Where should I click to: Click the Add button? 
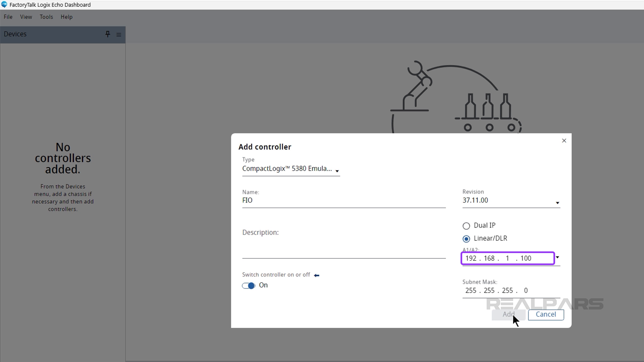tap(508, 314)
